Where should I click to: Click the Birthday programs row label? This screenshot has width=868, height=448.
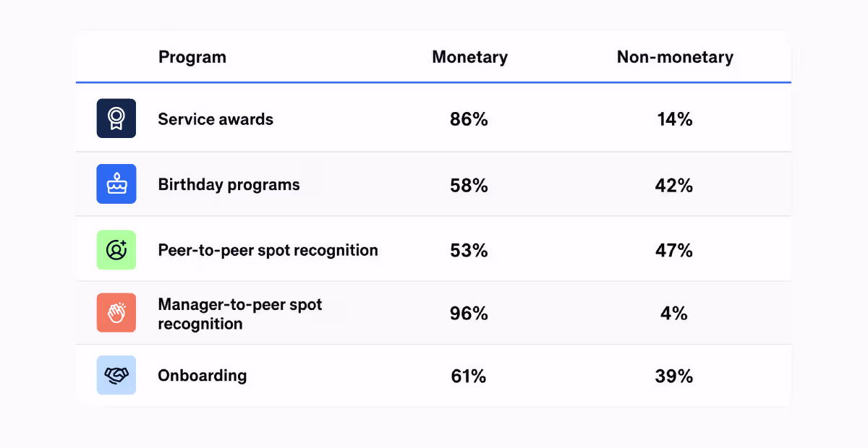point(229,185)
